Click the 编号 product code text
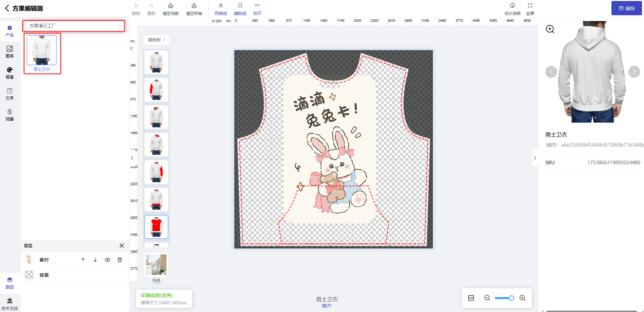 coord(594,145)
